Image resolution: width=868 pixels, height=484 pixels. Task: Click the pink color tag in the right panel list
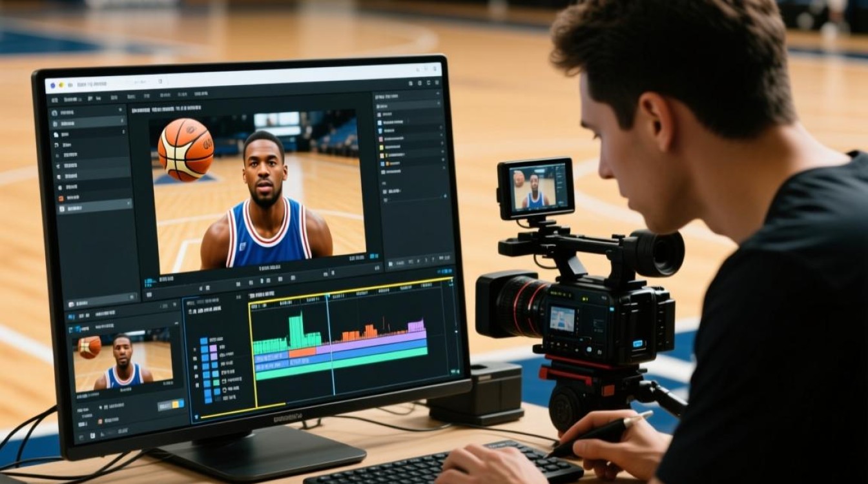click(x=381, y=139)
